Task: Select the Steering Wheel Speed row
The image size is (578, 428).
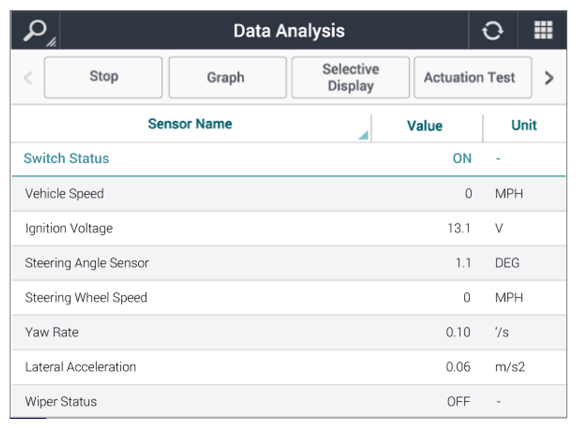Action: click(x=289, y=298)
